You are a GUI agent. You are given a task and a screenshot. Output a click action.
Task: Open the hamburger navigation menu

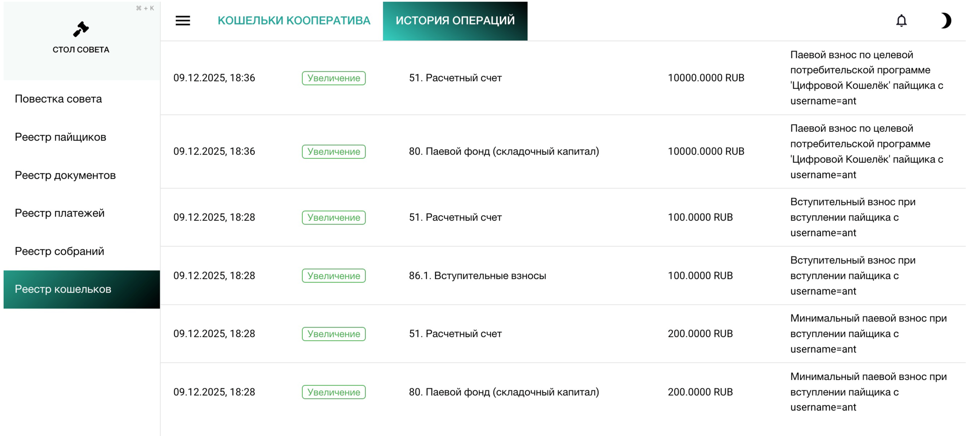click(183, 21)
